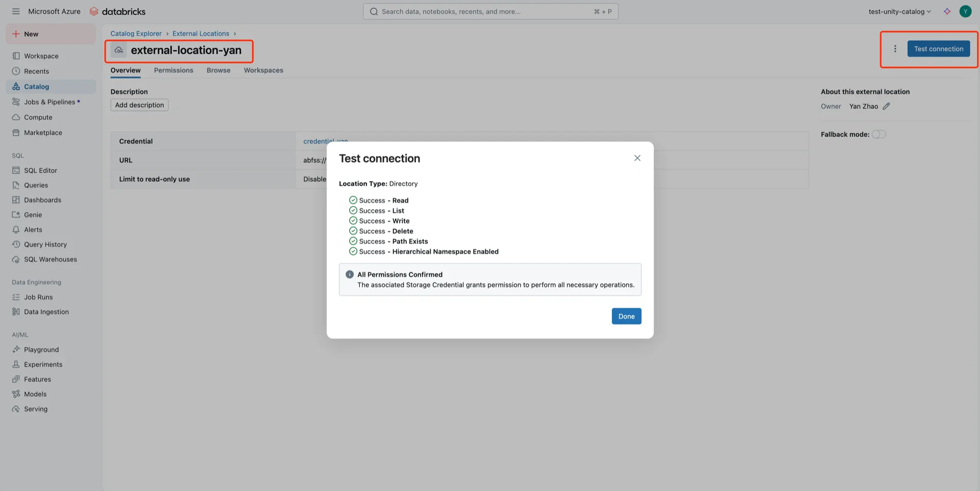Click the Done button in dialog
Screen dimensions: 980x491
pyautogui.click(x=626, y=316)
